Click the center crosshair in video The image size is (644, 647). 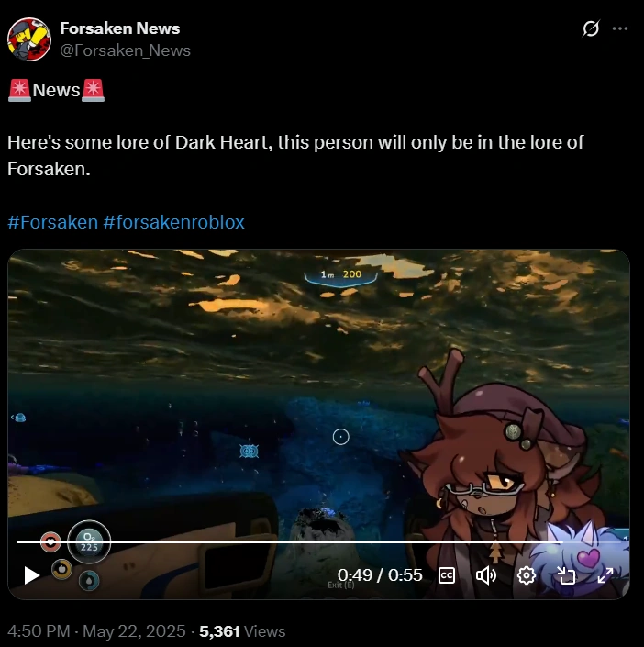(x=340, y=437)
